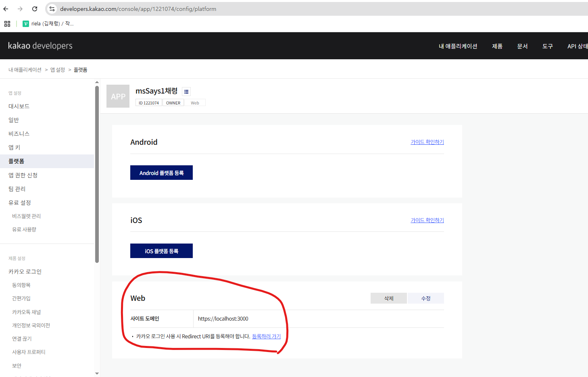Open 가이드 확인하기 in the Android section
This screenshot has height=377, width=588.
coord(427,142)
